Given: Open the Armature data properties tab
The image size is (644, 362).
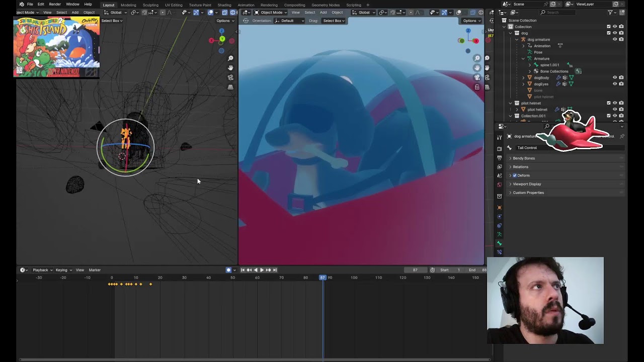Looking at the screenshot, I should coord(499,234).
